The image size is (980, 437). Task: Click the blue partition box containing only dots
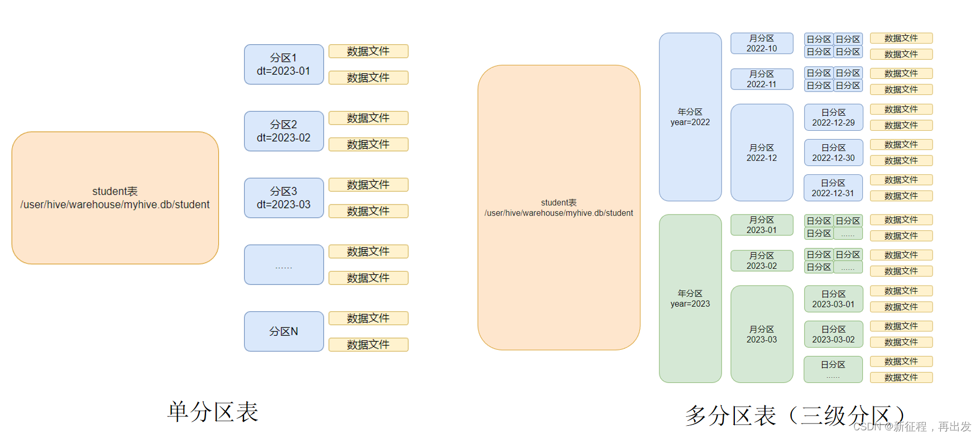point(284,265)
